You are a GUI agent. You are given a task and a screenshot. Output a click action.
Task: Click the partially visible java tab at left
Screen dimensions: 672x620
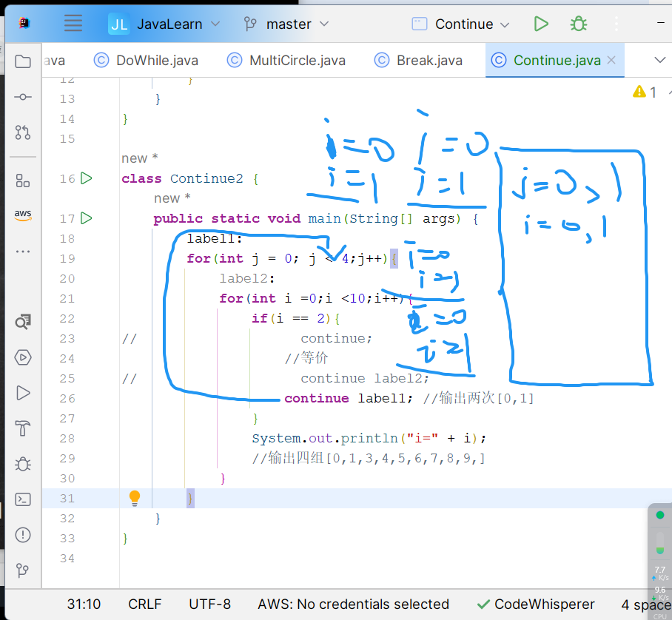coord(55,61)
